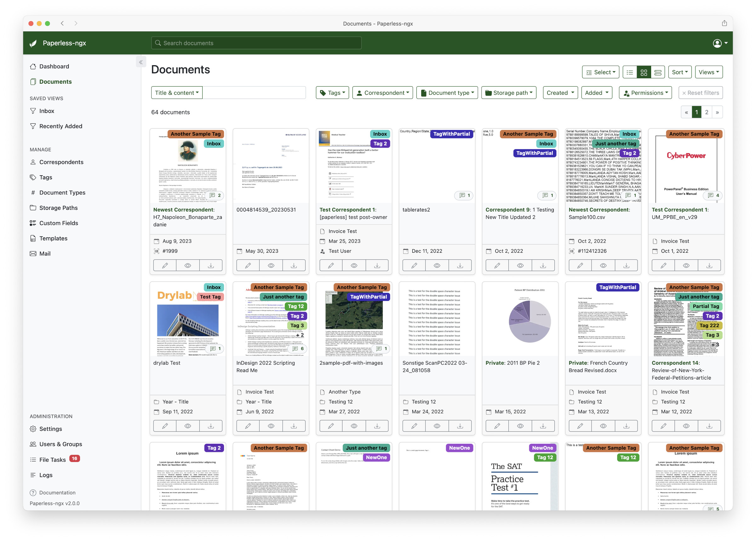Go to File Tasks in the sidebar

[x=52, y=459]
